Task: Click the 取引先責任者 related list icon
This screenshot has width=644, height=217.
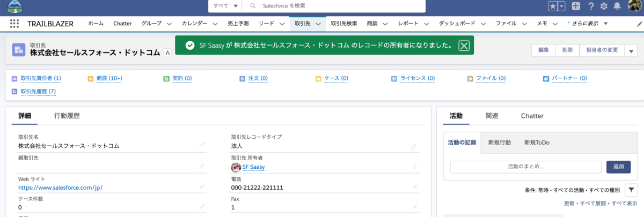Action: tap(14, 79)
